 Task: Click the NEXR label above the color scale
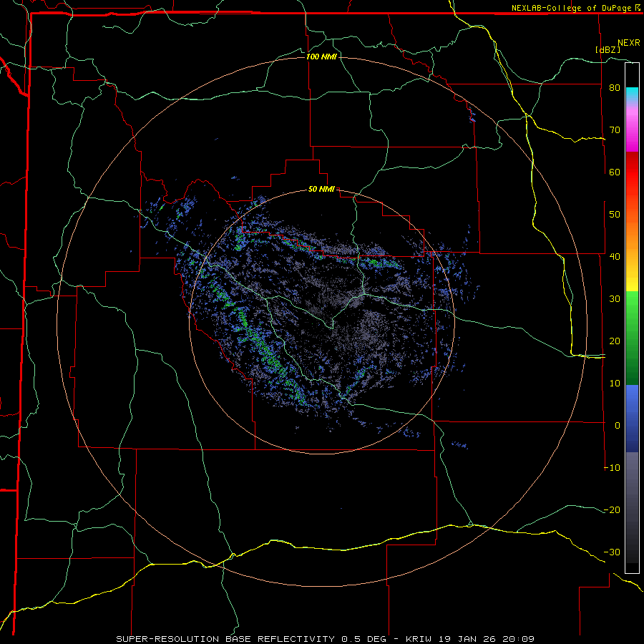point(629,43)
